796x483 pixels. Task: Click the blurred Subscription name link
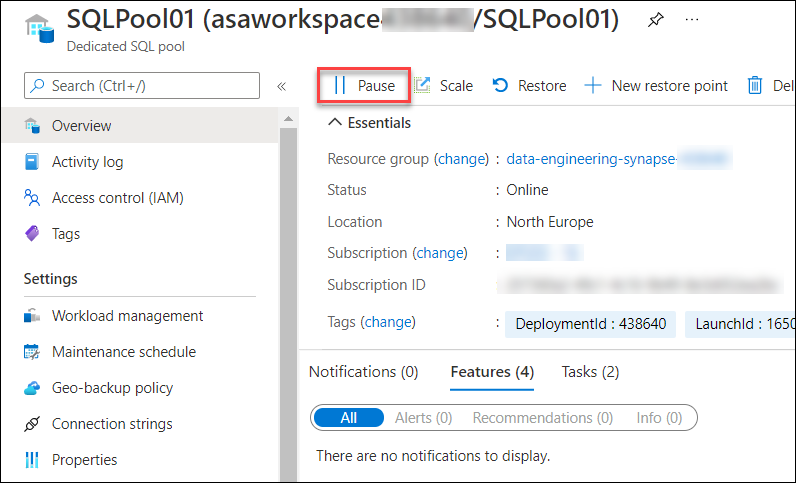point(545,253)
